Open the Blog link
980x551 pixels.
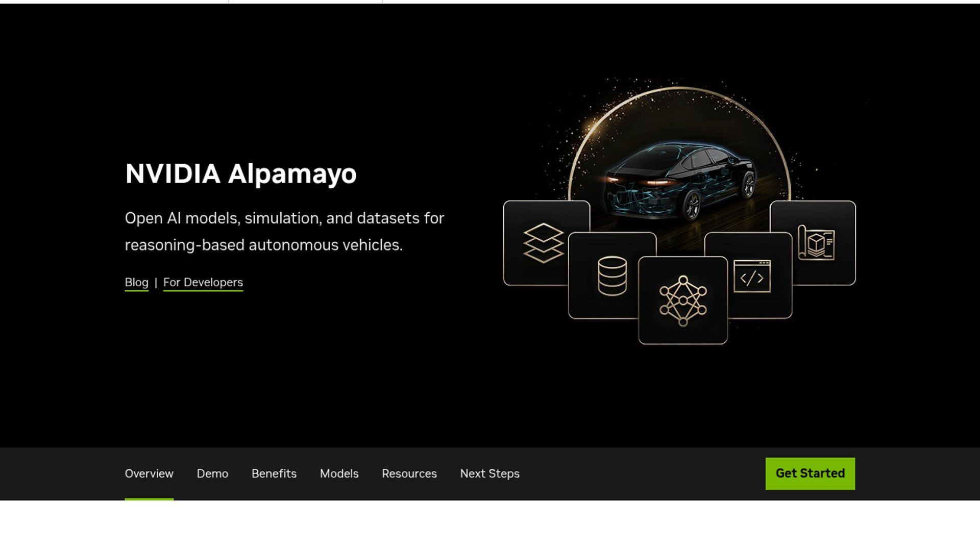pyautogui.click(x=136, y=283)
